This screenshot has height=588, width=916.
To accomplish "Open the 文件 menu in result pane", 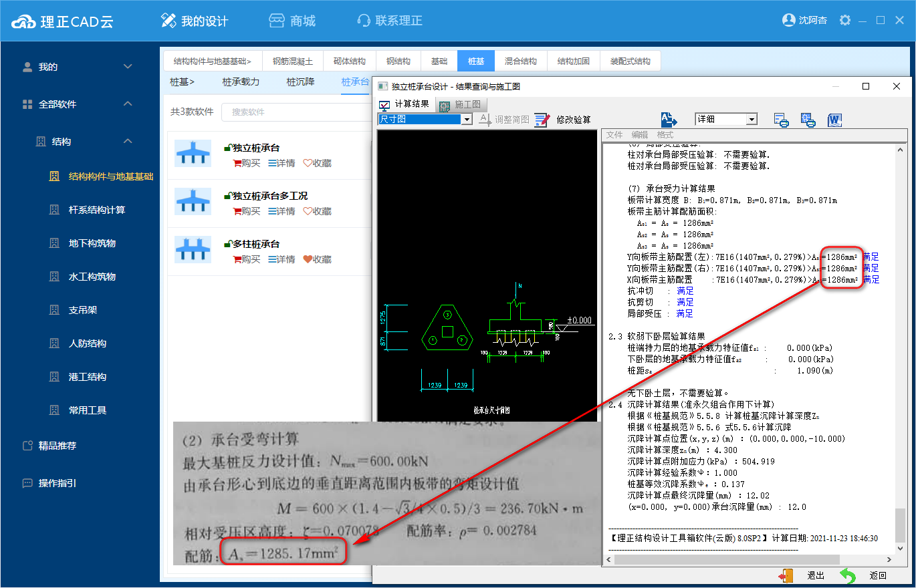I will click(614, 135).
